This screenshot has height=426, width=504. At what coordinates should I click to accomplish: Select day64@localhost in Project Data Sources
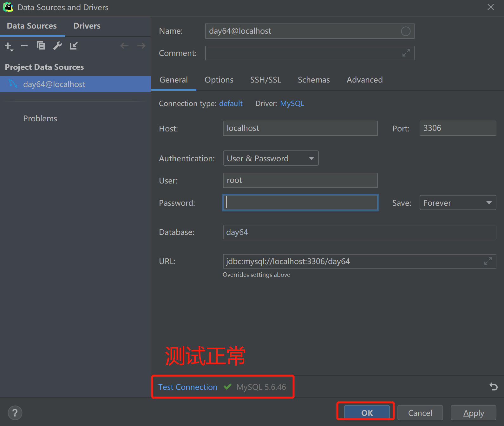pos(75,84)
